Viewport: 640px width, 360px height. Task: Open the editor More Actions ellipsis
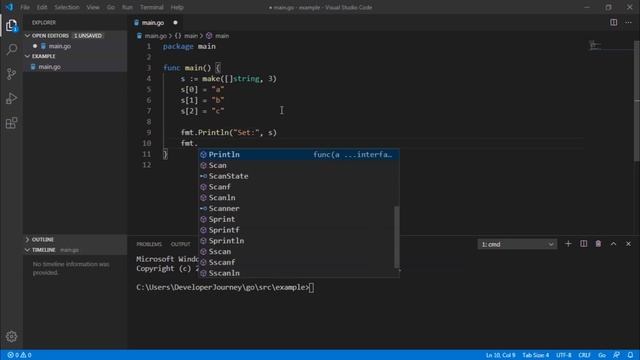pyautogui.click(x=628, y=22)
